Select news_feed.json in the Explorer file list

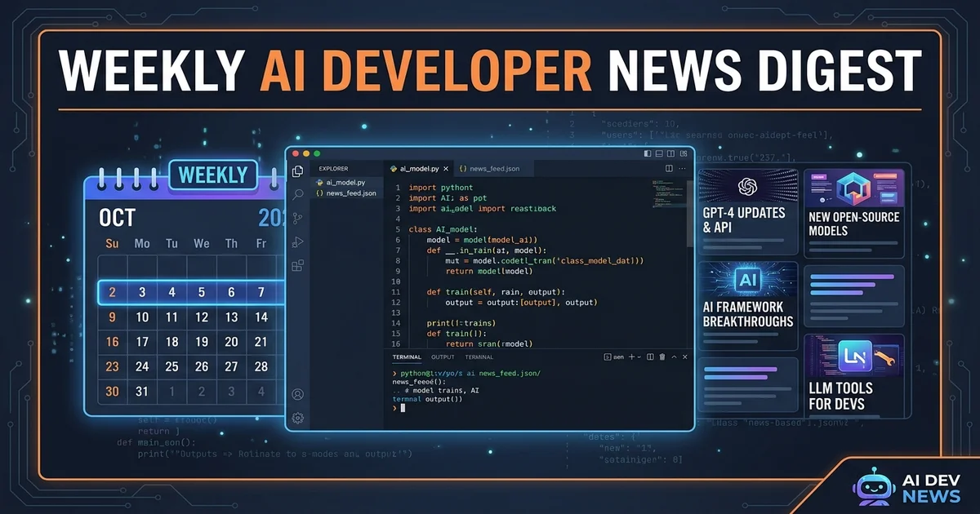point(345,193)
